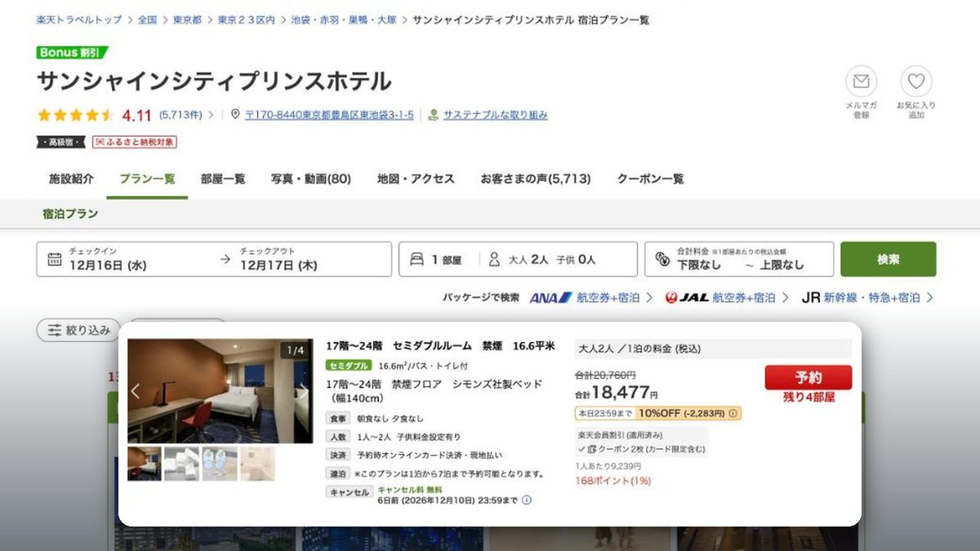The width and height of the screenshot is (980, 551).
Task: Click the 168ポイント(1%) text
Action: click(613, 481)
